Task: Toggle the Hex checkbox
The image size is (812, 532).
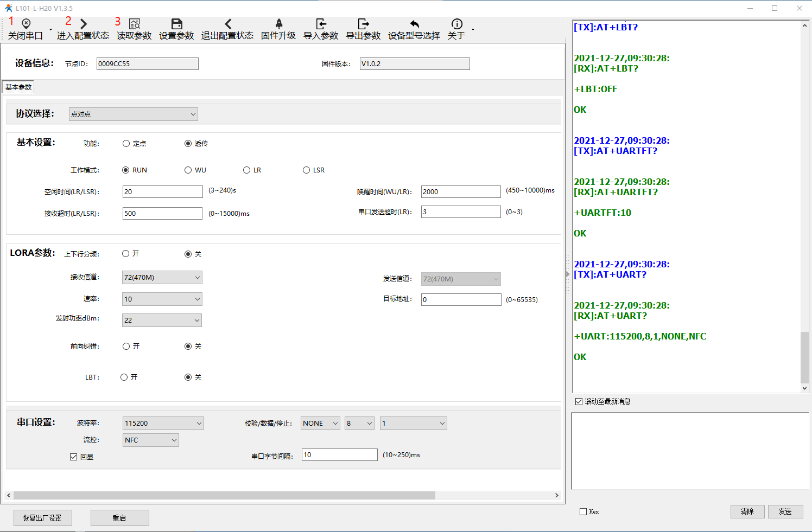Action: click(583, 511)
